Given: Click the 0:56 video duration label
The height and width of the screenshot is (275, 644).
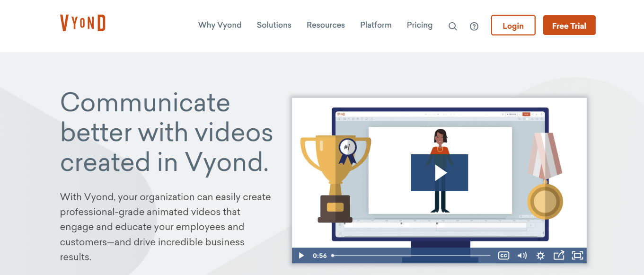Looking at the screenshot, I should click(320, 256).
